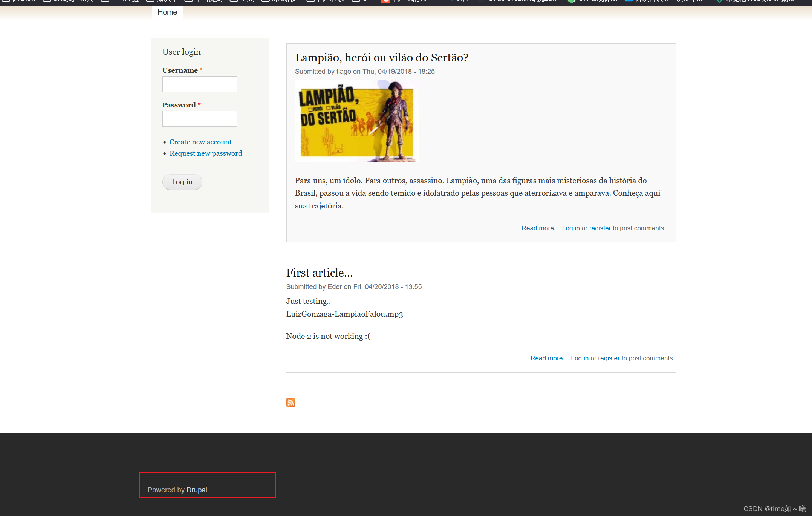812x516 pixels.
Task: Read more of the First article post
Action: click(546, 358)
